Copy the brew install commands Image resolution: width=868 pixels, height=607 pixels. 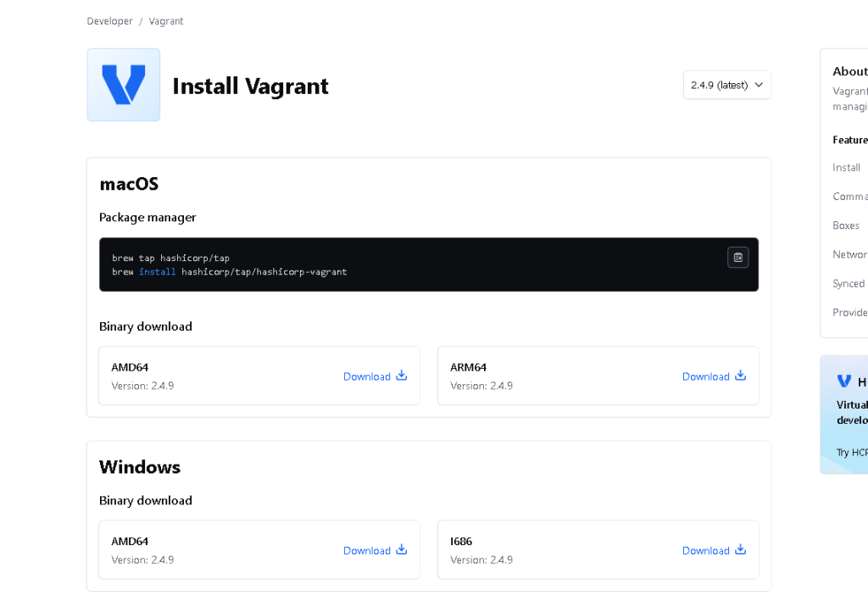pyautogui.click(x=737, y=258)
